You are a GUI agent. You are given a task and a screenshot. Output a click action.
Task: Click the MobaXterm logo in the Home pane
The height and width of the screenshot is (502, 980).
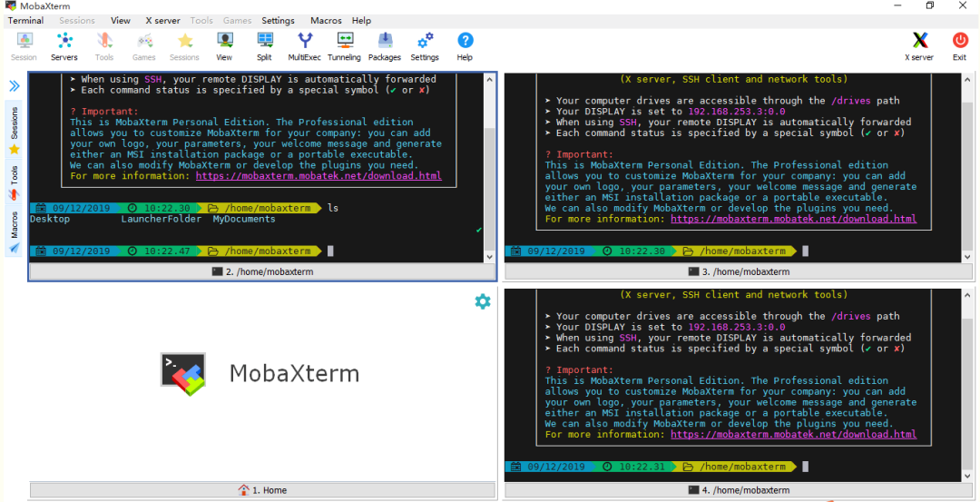(x=183, y=374)
